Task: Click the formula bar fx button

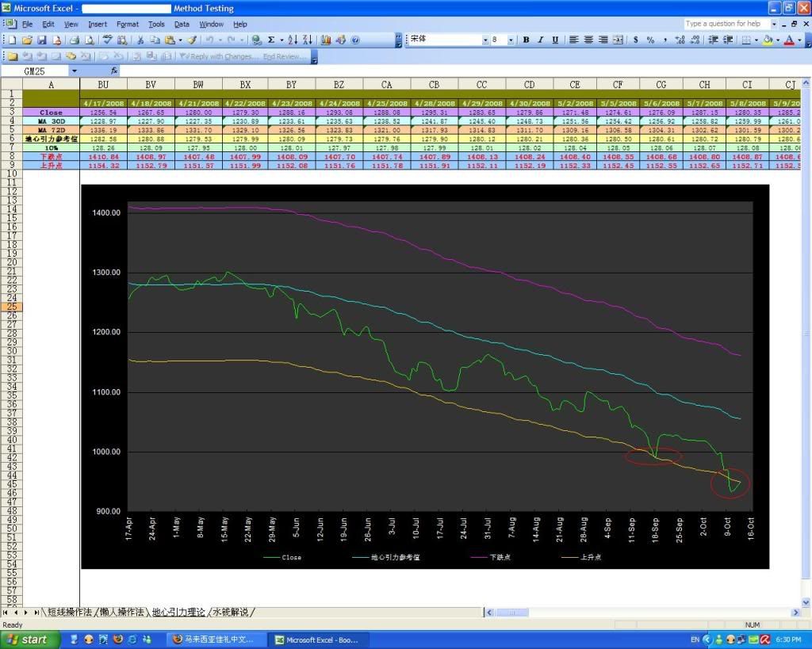Action: (114, 71)
